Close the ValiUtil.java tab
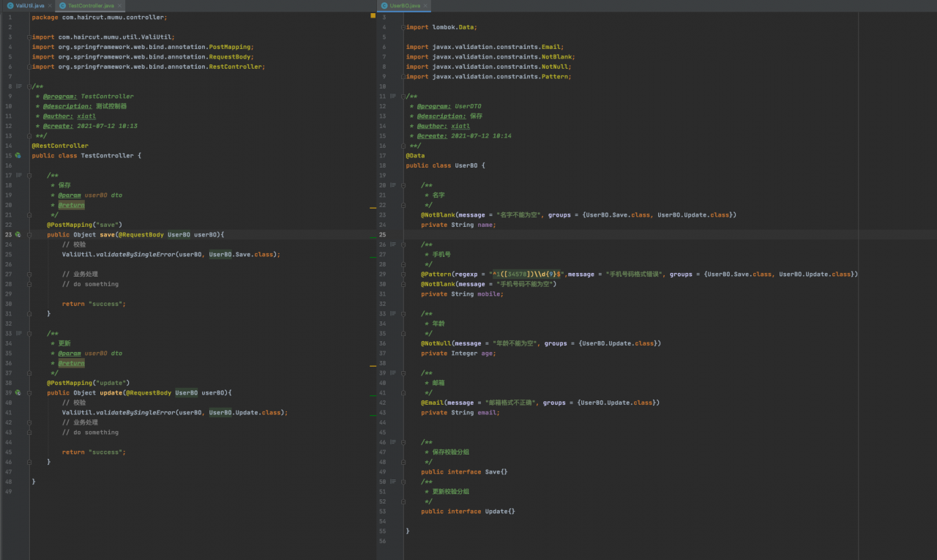The width and height of the screenshot is (937, 560). (51, 5)
